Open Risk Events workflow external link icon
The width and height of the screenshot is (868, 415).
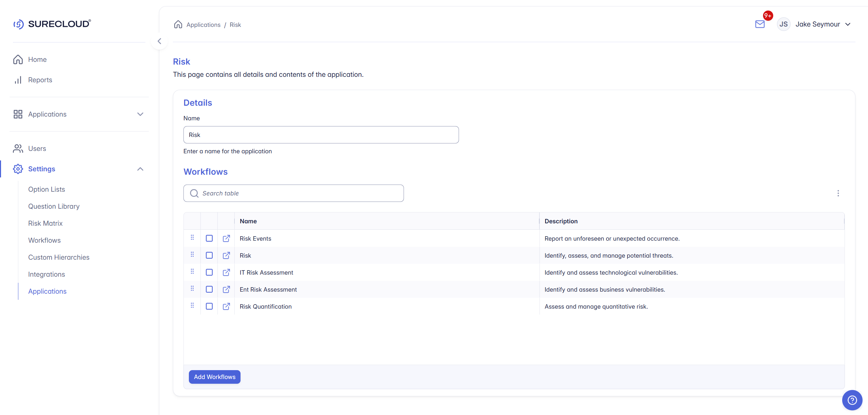click(226, 239)
